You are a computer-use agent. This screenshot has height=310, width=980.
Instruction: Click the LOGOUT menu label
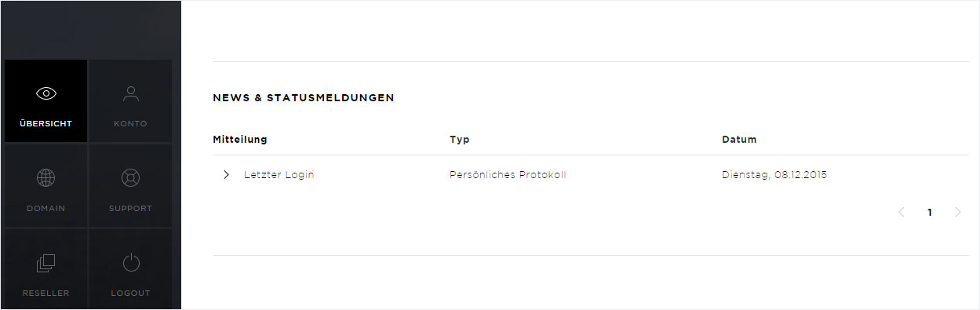[x=131, y=294]
